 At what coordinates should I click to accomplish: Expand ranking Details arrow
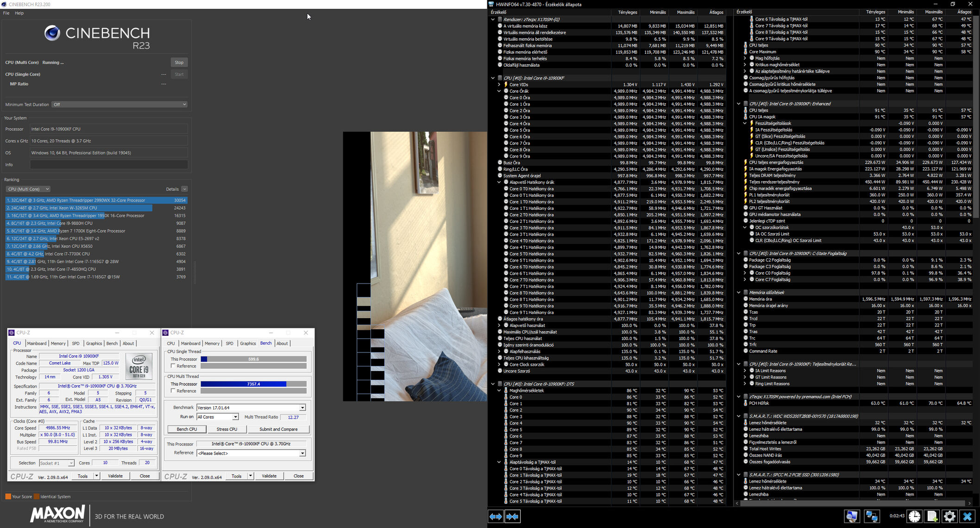click(184, 189)
